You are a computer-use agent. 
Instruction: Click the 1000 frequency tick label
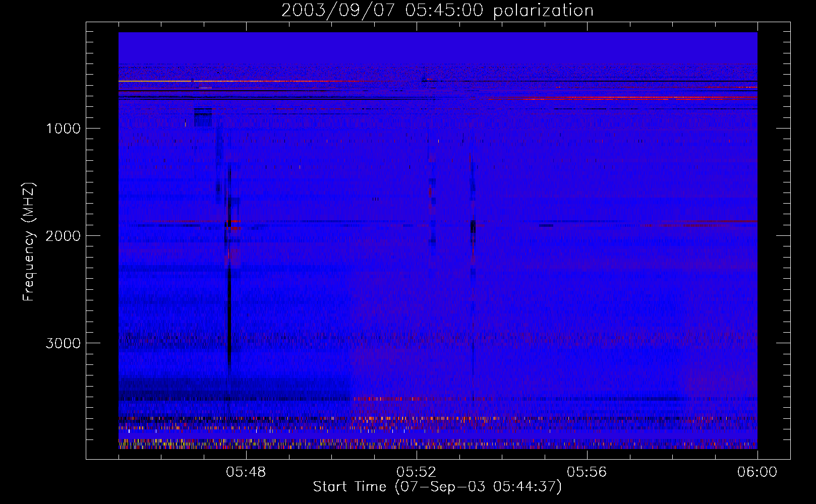63,129
